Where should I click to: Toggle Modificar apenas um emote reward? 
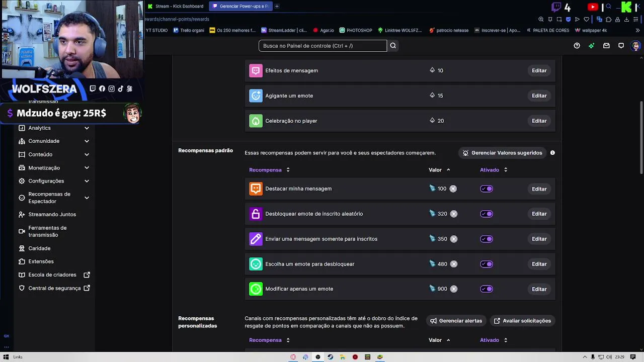[487, 289]
